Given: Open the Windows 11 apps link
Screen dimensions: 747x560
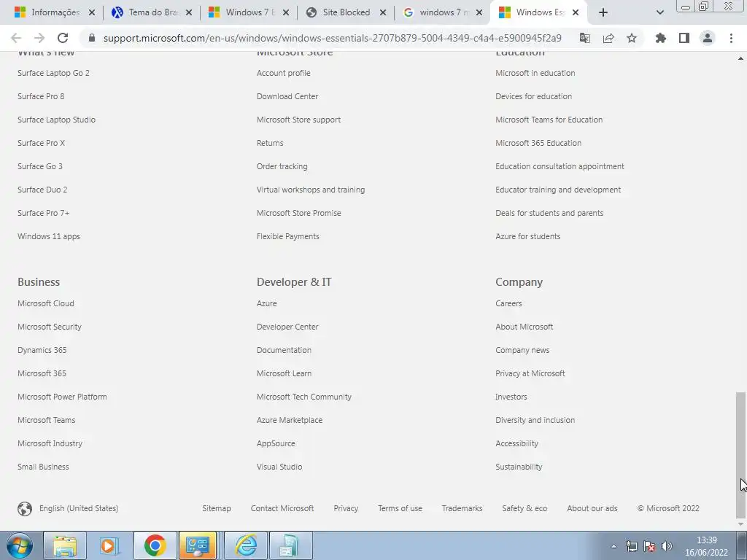Looking at the screenshot, I should pos(49,236).
